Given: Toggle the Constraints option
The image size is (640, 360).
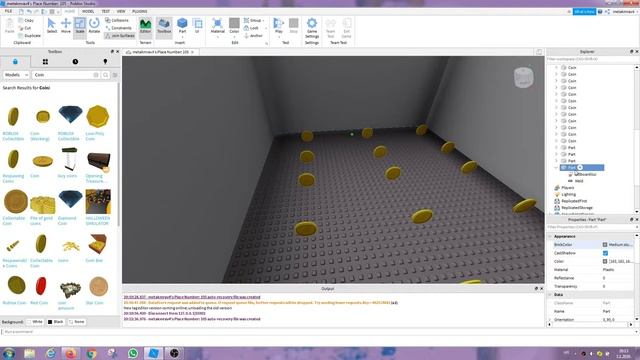Looking at the screenshot, I should click(118, 28).
